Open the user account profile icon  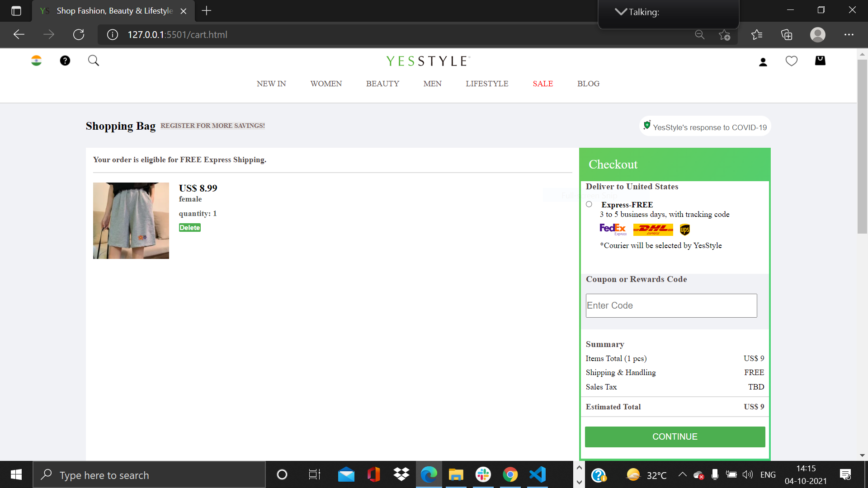click(763, 62)
